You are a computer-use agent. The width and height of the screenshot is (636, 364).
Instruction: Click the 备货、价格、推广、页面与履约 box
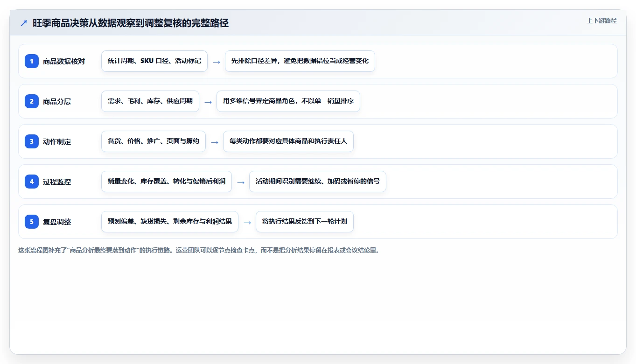[154, 141]
